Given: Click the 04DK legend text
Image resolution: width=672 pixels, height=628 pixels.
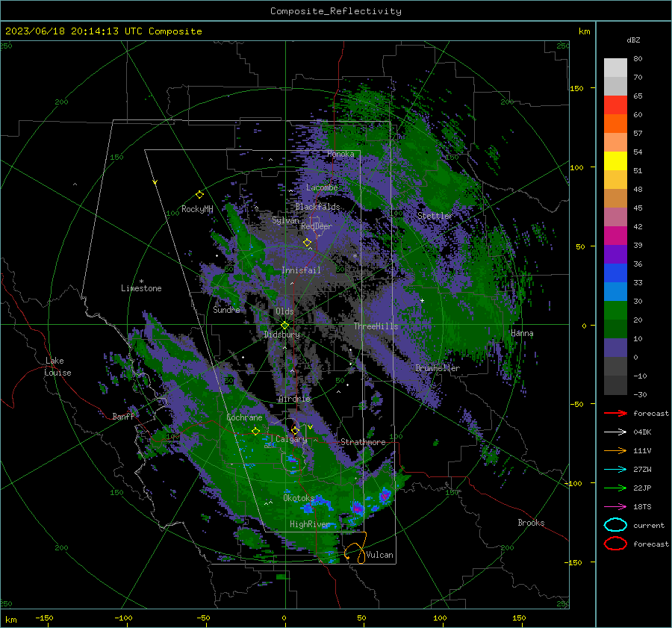Looking at the screenshot, I should [642, 432].
